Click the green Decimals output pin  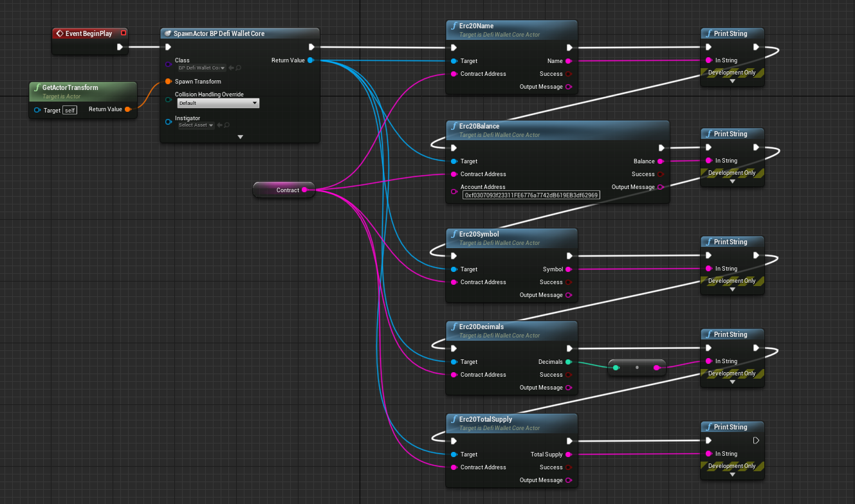[569, 362]
